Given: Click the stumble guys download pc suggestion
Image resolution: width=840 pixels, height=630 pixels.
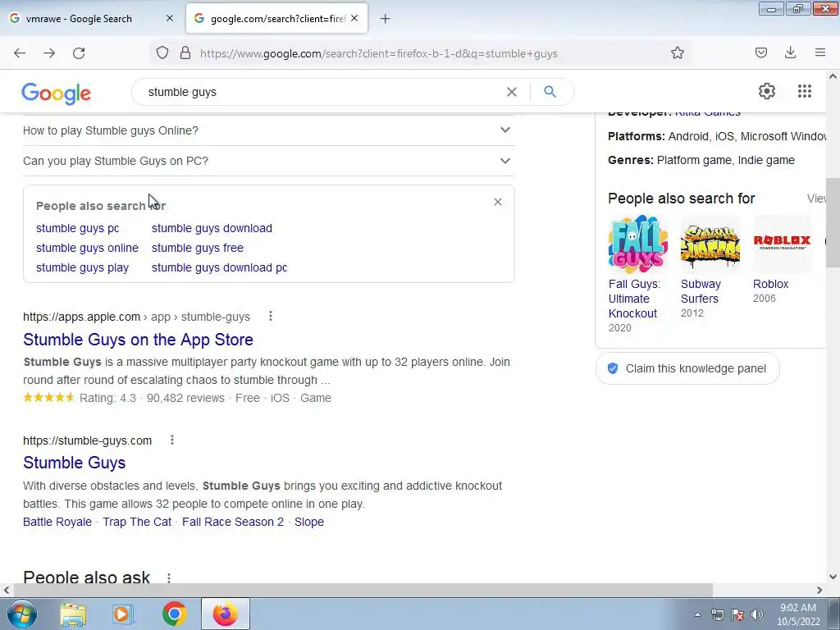Looking at the screenshot, I should (219, 268).
